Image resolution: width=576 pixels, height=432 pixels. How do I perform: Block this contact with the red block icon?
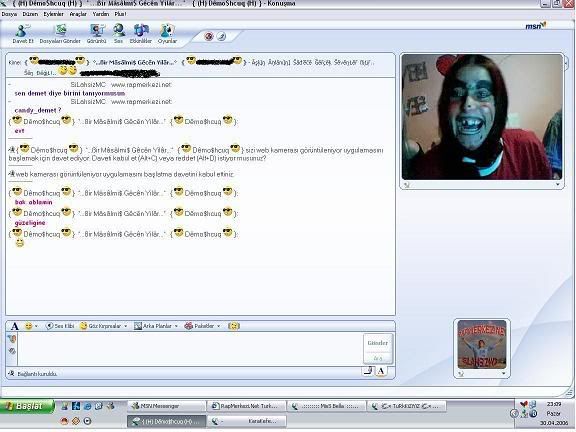(209, 36)
